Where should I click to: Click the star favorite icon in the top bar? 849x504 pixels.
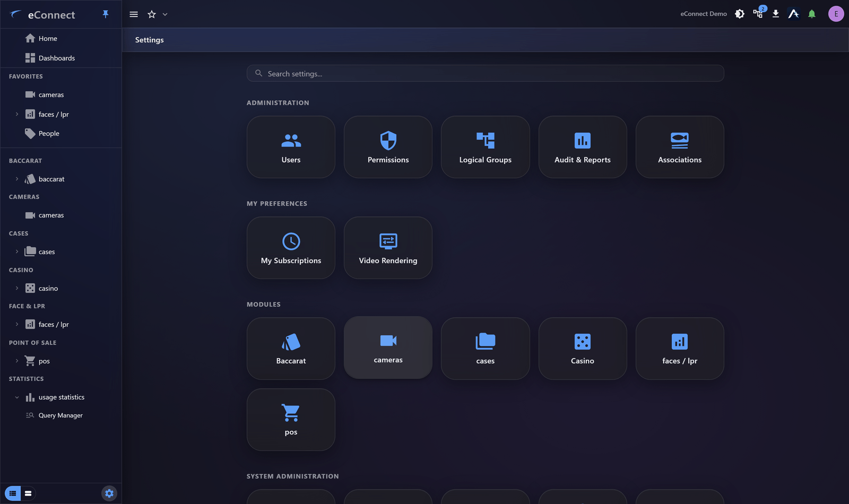[x=152, y=14]
